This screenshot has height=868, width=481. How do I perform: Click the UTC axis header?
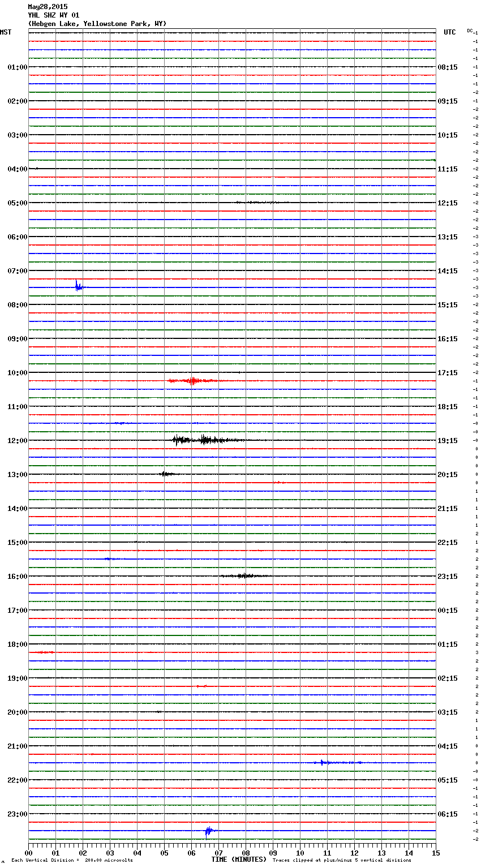pyautogui.click(x=449, y=32)
